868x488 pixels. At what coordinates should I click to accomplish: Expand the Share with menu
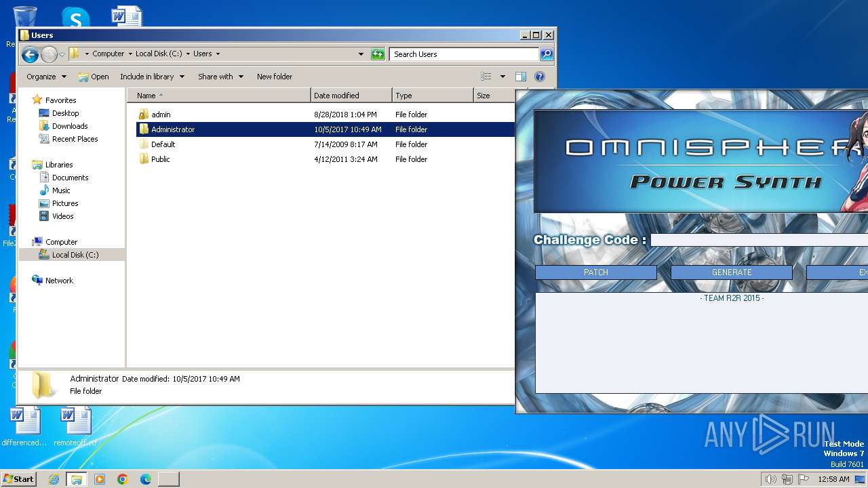[x=220, y=77]
